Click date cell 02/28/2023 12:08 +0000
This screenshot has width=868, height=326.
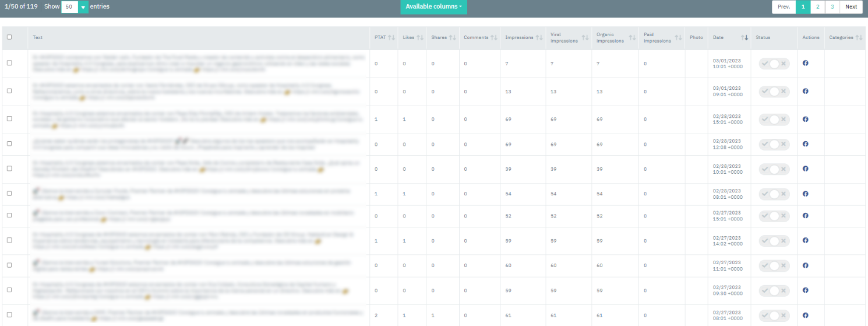point(728,143)
